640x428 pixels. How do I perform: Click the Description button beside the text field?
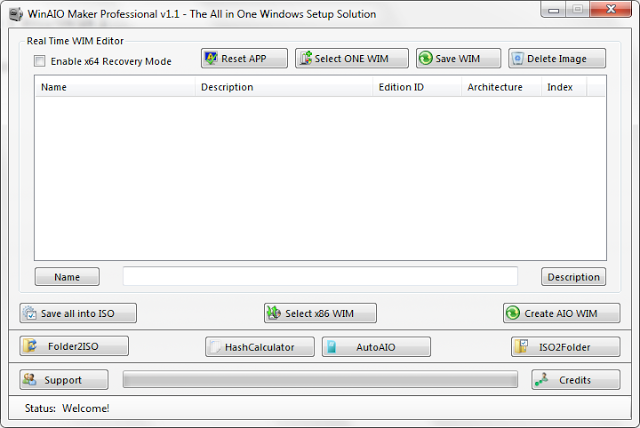(x=573, y=277)
